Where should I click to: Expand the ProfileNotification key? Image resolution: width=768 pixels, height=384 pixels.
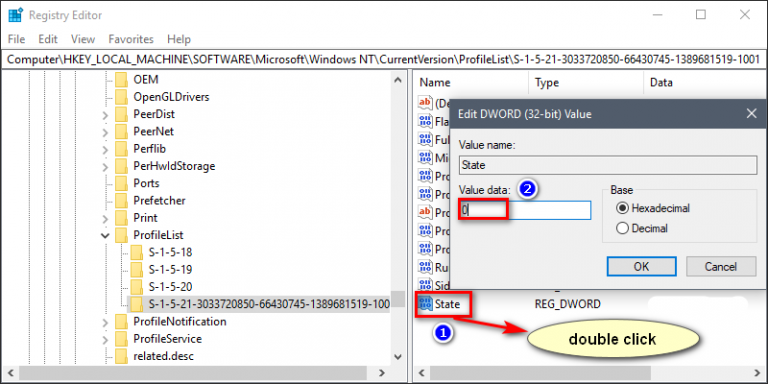click(x=105, y=322)
